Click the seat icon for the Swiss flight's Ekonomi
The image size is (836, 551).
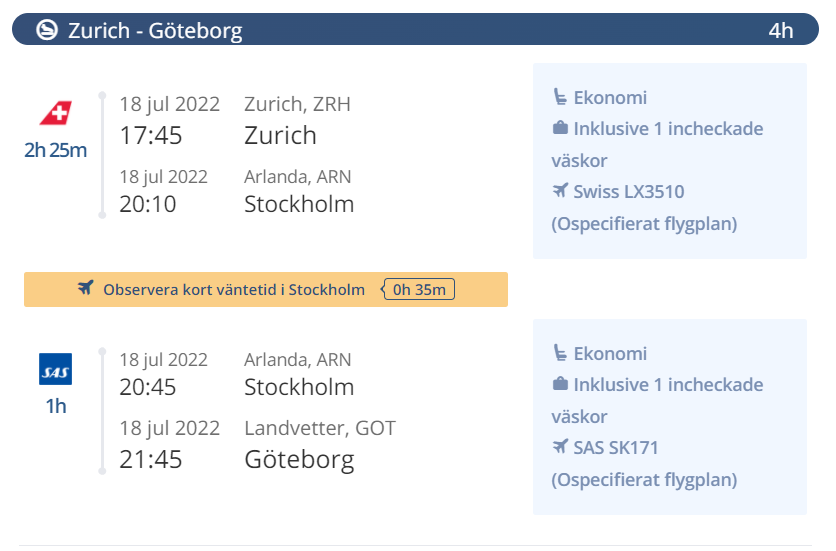(x=559, y=98)
